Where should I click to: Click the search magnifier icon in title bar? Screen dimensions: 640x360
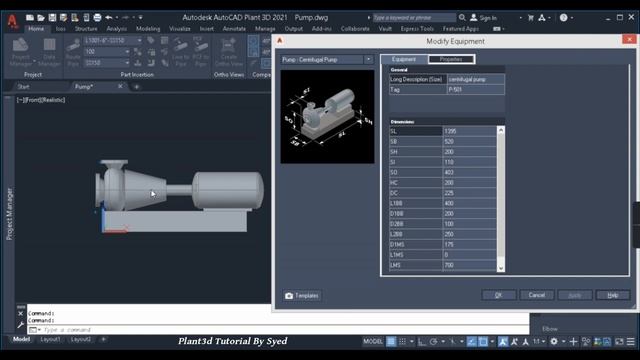(x=462, y=18)
